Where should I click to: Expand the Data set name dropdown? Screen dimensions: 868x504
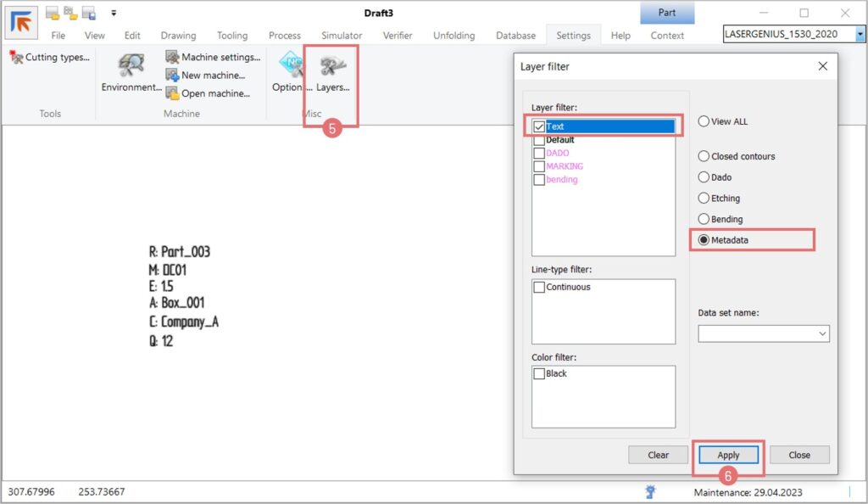pyautogui.click(x=822, y=334)
